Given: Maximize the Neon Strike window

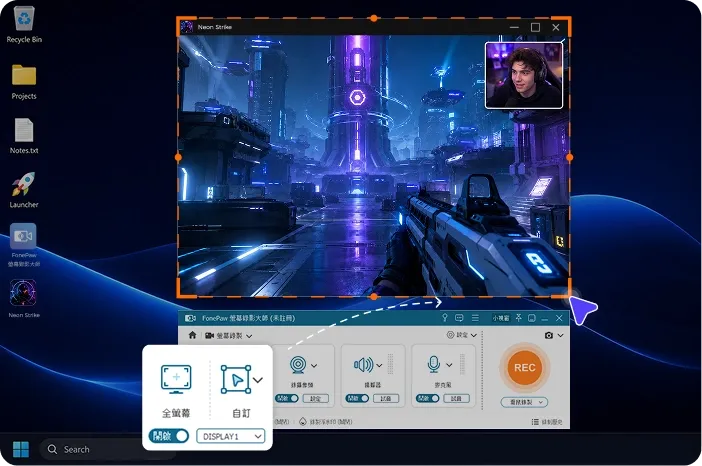Looking at the screenshot, I should coord(535,27).
